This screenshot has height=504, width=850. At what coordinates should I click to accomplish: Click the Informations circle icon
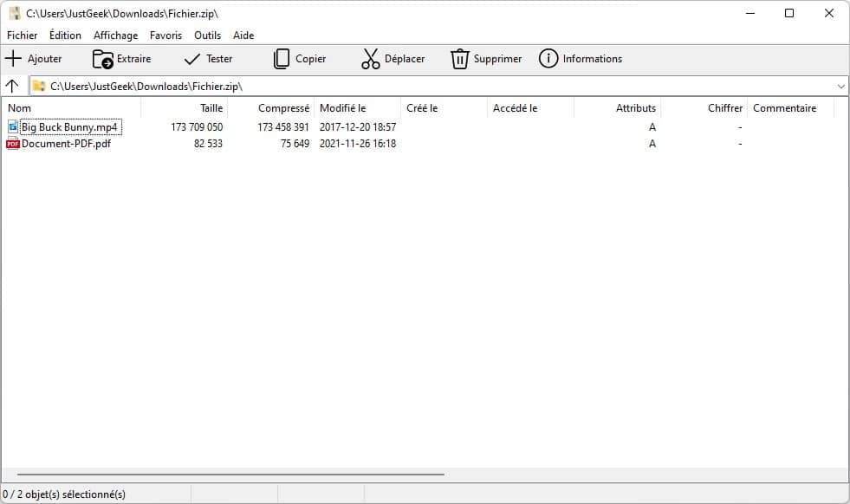548,59
